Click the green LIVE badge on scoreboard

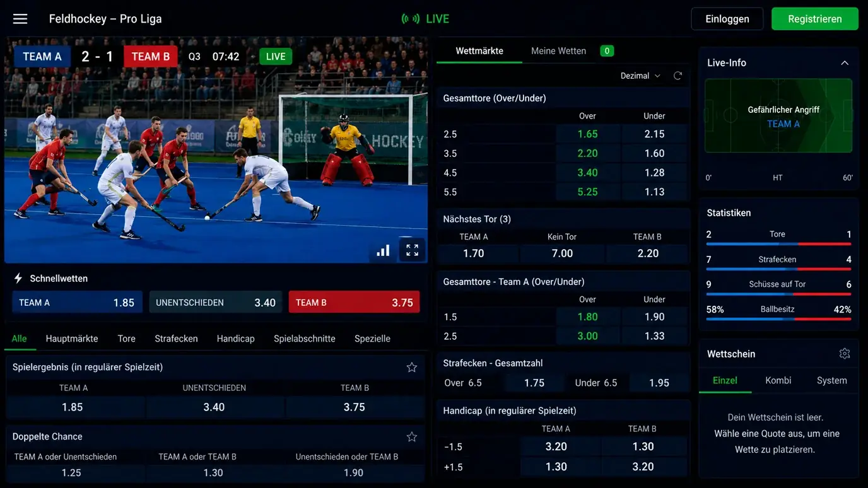point(276,57)
